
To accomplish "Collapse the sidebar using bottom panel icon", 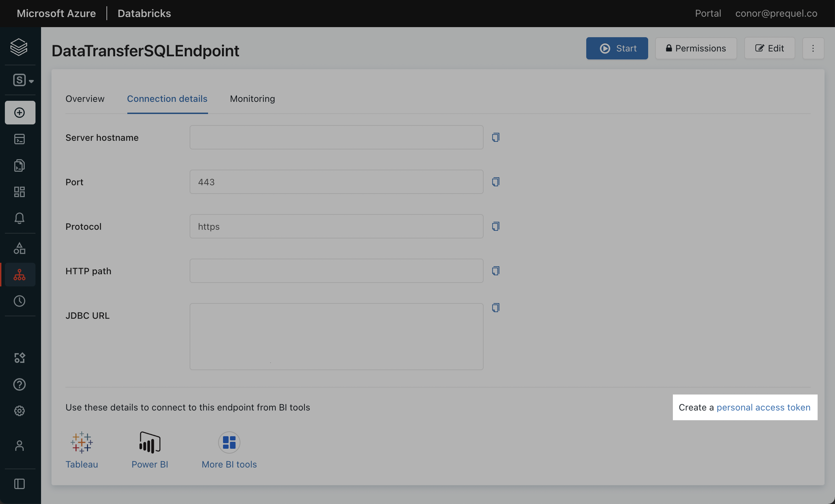I will click(19, 484).
